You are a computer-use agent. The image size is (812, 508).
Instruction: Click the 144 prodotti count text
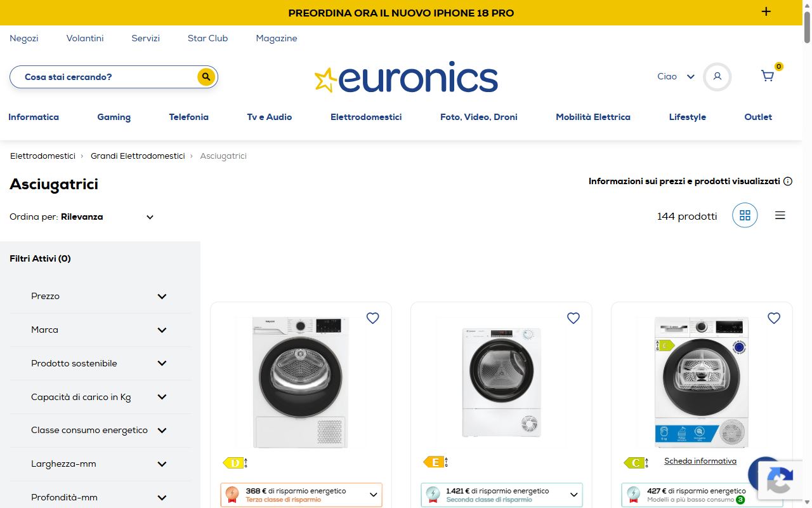[687, 216]
